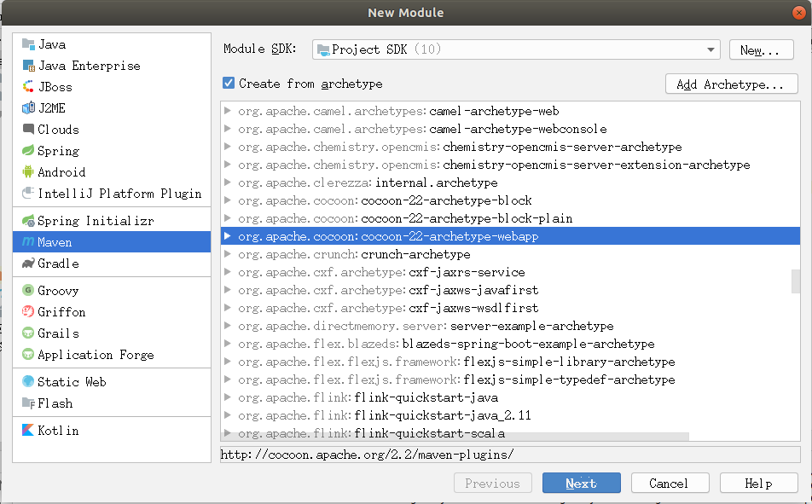Uncheck the Create from archetype checkbox
This screenshot has width=812, height=504.
pos(229,84)
